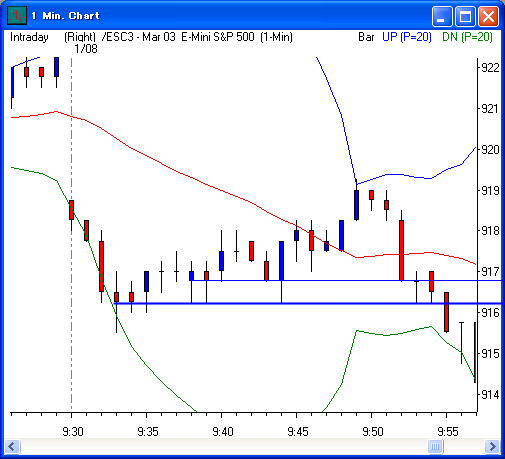Click the red candle at 9:55
Screen dimensions: 505x459
(446, 312)
